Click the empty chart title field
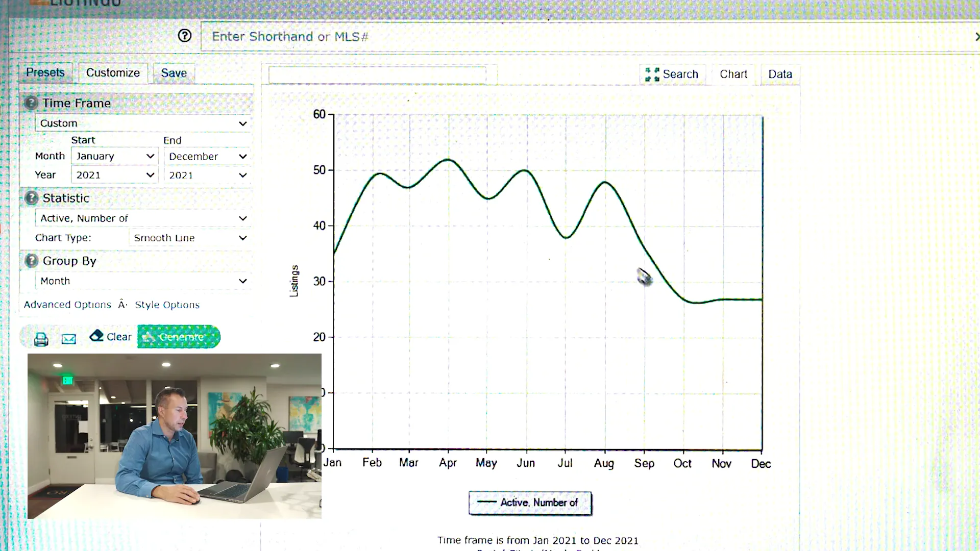980x551 pixels. tap(378, 74)
